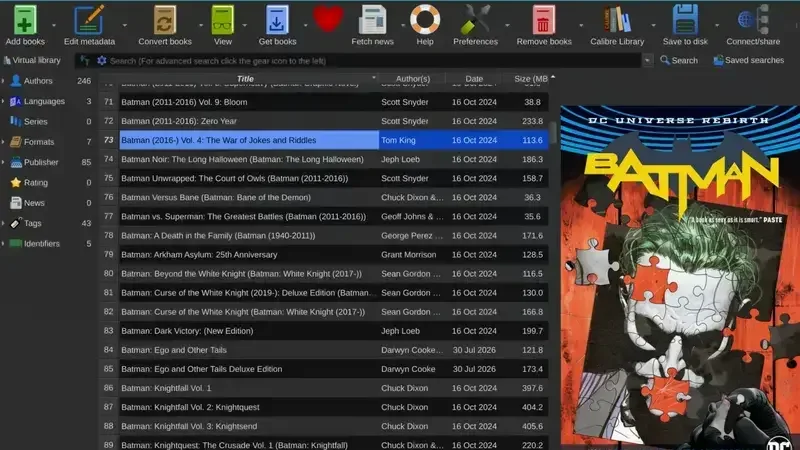Click row number 85 header
This screenshot has height=450, width=800.
point(108,369)
